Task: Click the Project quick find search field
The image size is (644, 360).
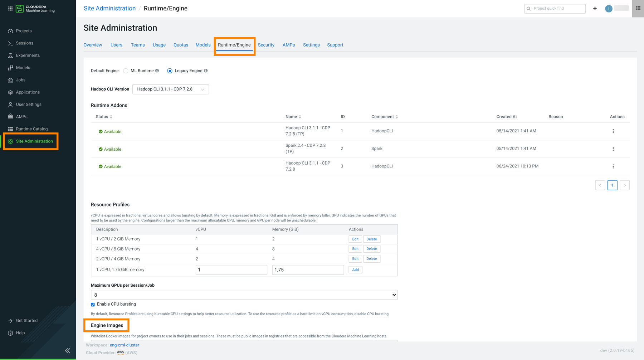Action: pos(557,9)
